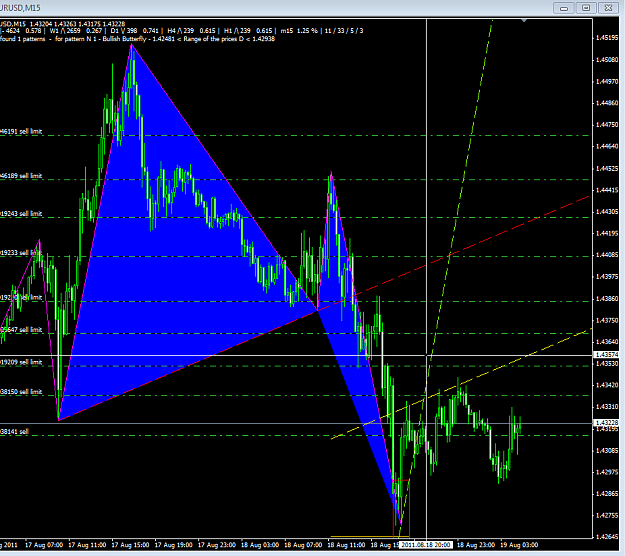Click the '19 Aug 03:00' time axis label

click(x=519, y=545)
